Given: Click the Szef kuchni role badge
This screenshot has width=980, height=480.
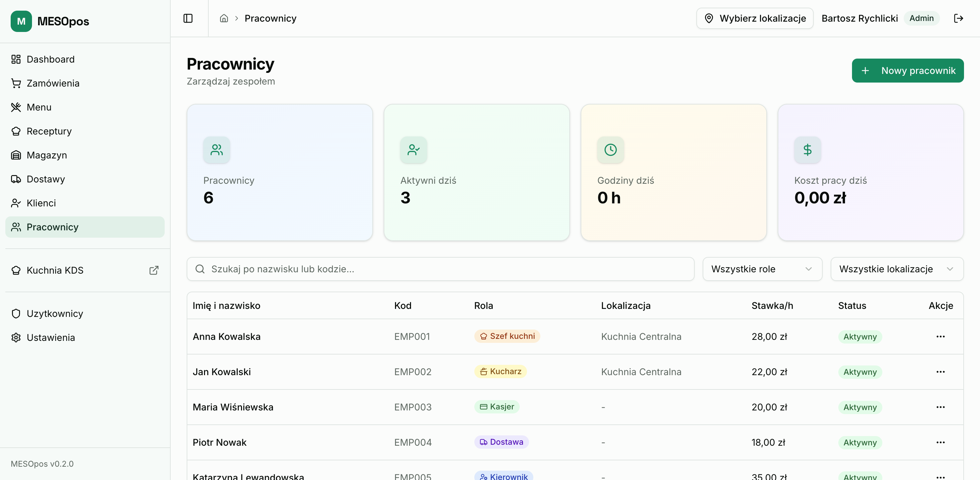Looking at the screenshot, I should pyautogui.click(x=507, y=336).
